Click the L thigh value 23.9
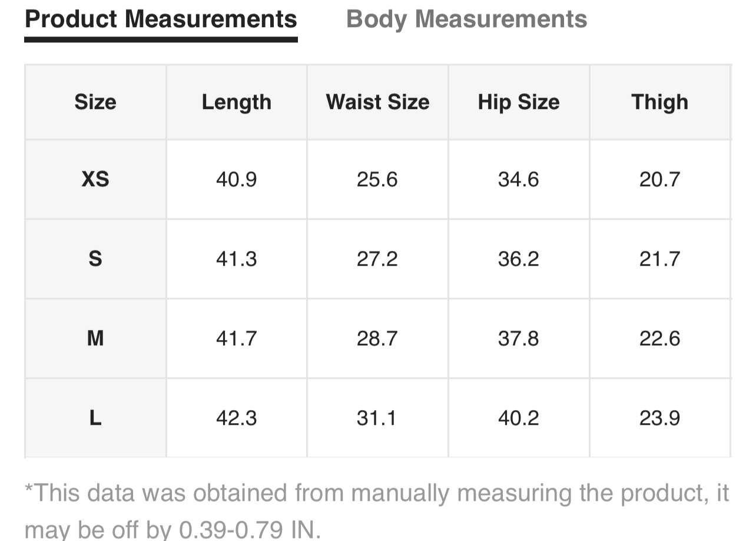The height and width of the screenshot is (541, 756). 659,418
